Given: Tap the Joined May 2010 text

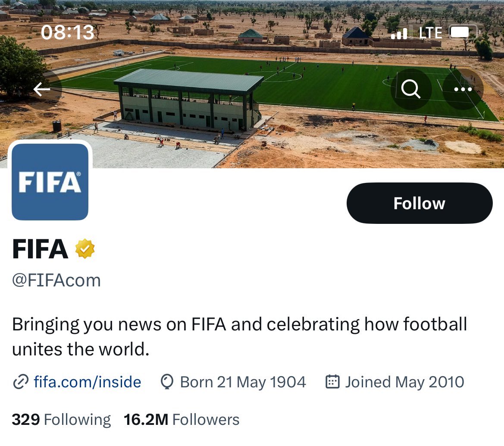Looking at the screenshot, I should pyautogui.click(x=404, y=382).
